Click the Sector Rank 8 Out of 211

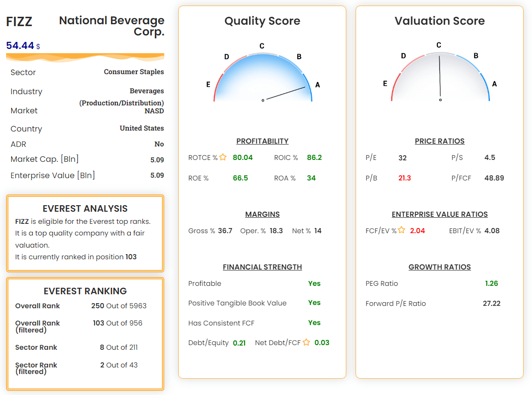pos(119,347)
